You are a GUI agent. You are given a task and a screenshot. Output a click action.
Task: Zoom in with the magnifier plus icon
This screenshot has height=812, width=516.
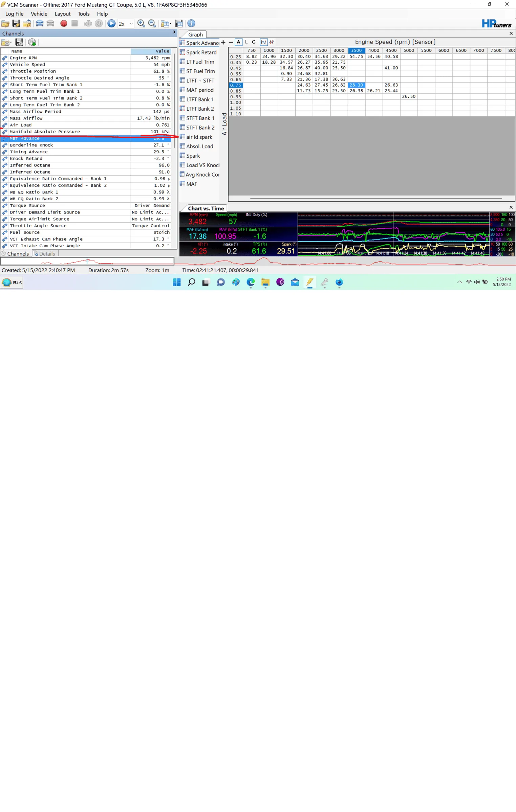click(x=141, y=24)
